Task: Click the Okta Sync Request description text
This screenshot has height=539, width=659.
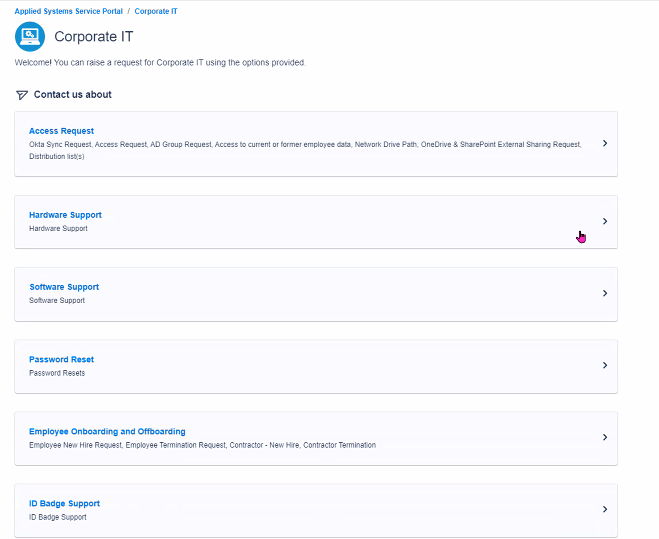Action: [x=305, y=151]
